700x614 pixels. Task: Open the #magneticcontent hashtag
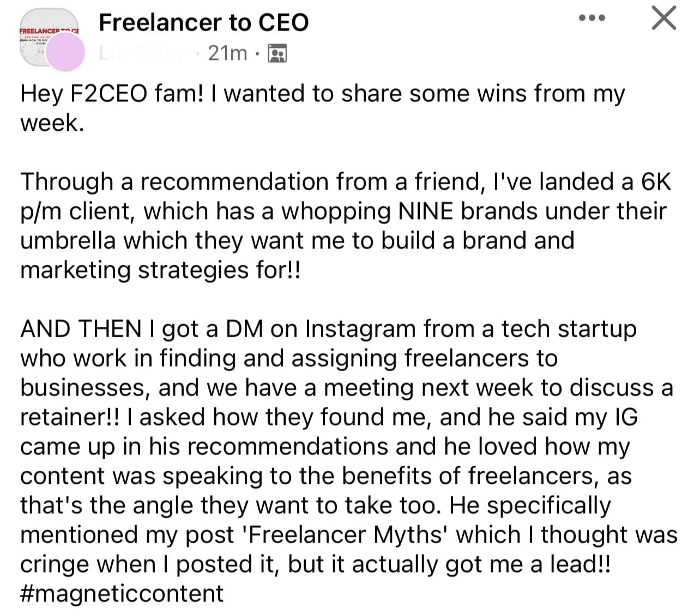pos(122,593)
